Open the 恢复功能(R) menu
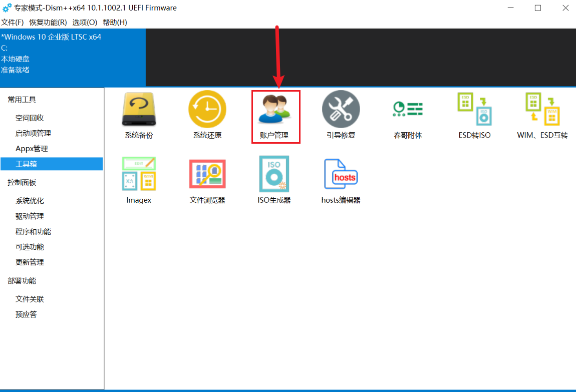Image resolution: width=576 pixels, height=392 pixels. (x=48, y=23)
